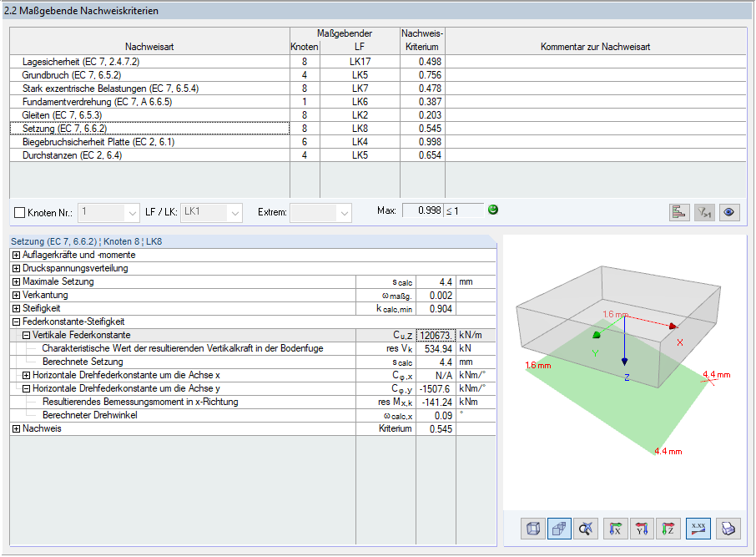Click the k calc,min value 0.904

436,308
